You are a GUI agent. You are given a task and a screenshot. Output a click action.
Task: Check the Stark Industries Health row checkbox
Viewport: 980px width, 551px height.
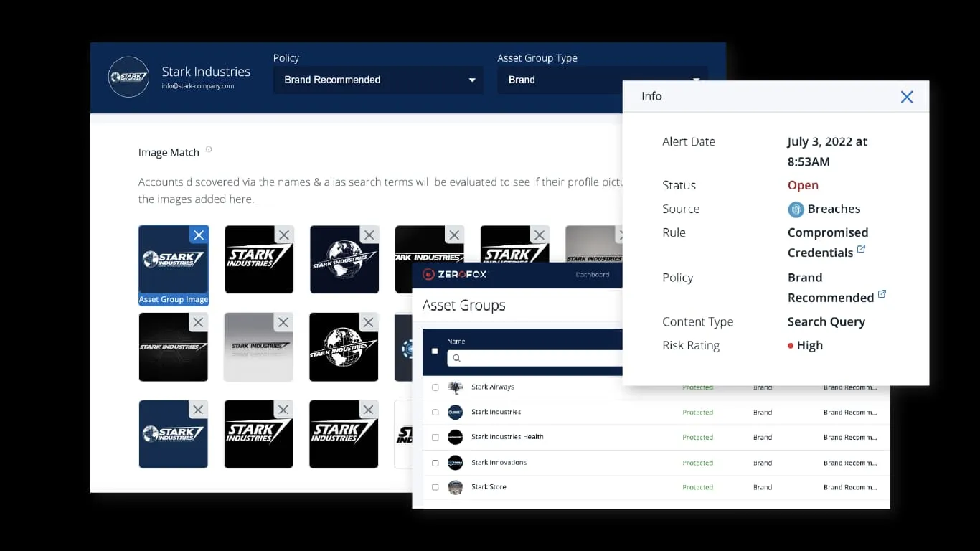[x=435, y=437]
